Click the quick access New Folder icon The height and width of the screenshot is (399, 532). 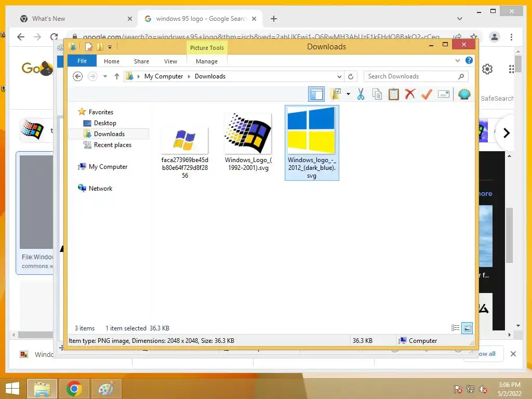(100, 47)
